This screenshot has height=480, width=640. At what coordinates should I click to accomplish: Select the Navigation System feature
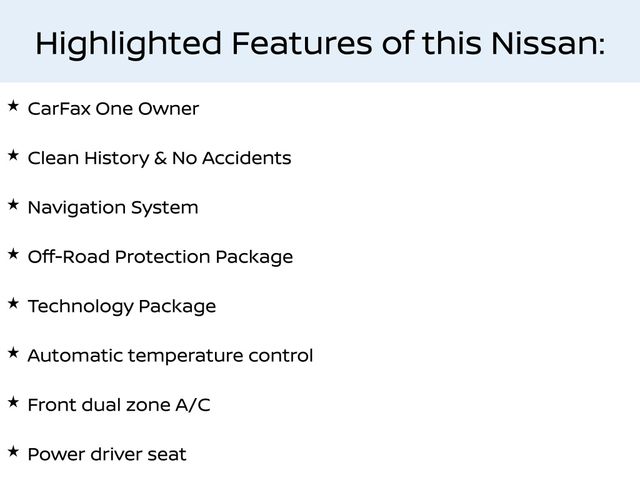tap(112, 208)
